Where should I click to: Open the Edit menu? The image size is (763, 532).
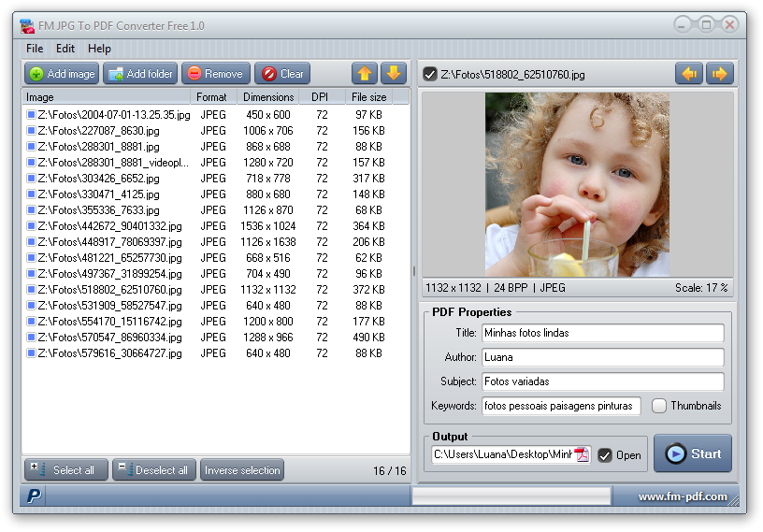tap(65, 49)
